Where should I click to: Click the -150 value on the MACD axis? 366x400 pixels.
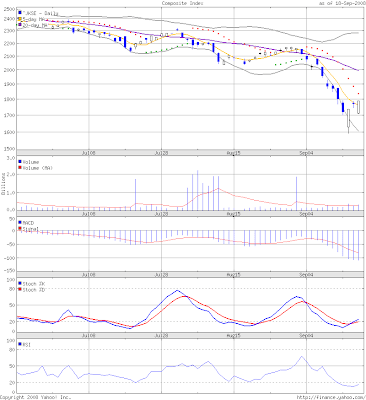tap(9, 270)
